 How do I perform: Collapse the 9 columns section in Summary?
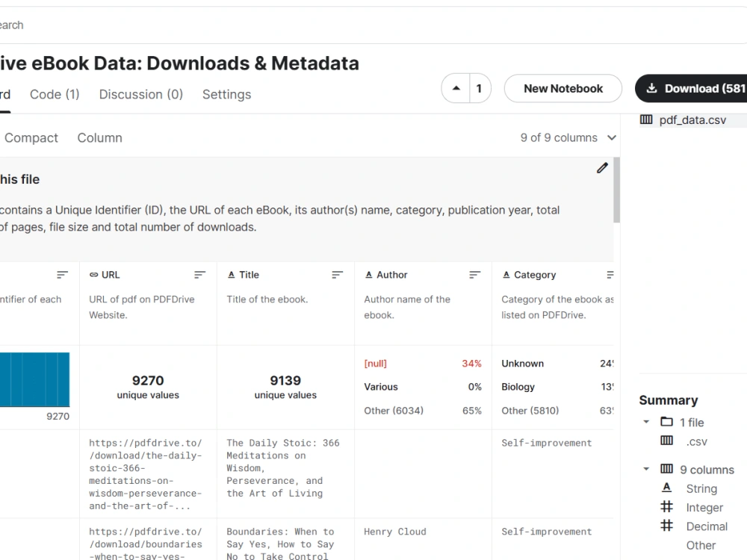646,470
